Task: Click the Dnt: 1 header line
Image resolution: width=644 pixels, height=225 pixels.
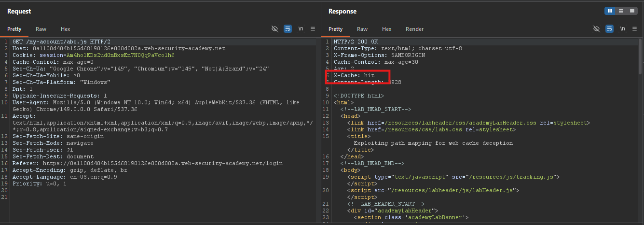Action: 23,89
